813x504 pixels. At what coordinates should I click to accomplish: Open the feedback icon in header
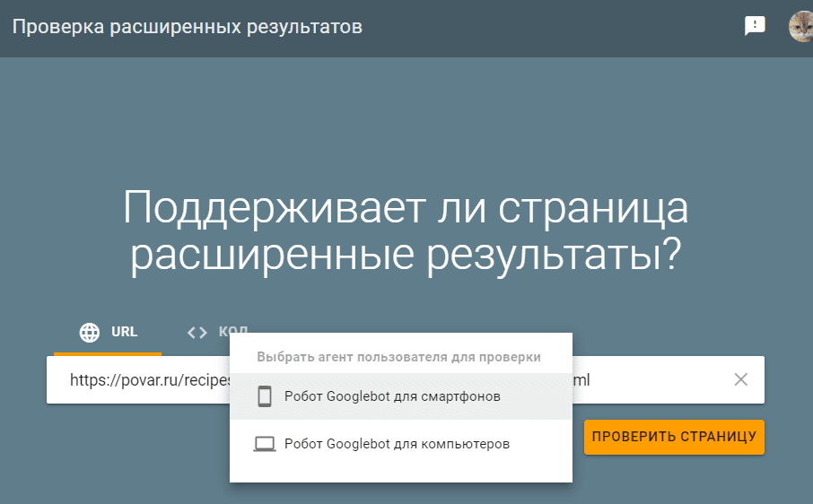pyautogui.click(x=755, y=25)
